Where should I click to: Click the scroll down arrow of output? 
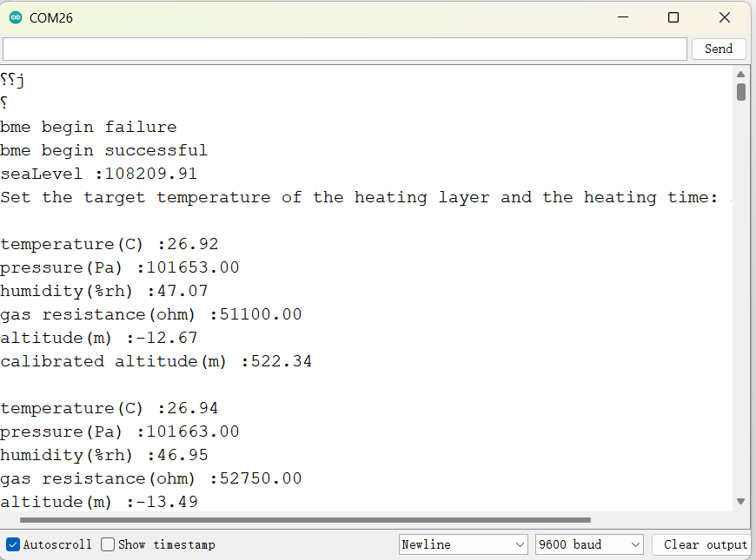[740, 502]
